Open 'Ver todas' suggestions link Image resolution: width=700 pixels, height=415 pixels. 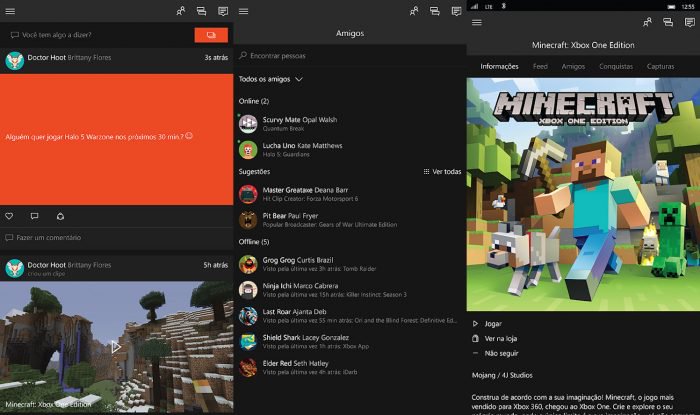[x=442, y=171]
